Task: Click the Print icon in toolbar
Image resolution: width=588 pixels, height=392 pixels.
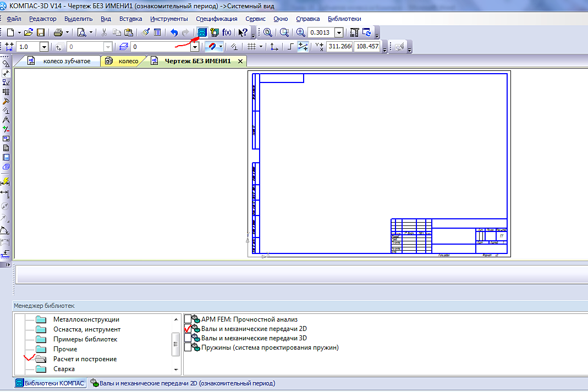Action: coord(58,32)
